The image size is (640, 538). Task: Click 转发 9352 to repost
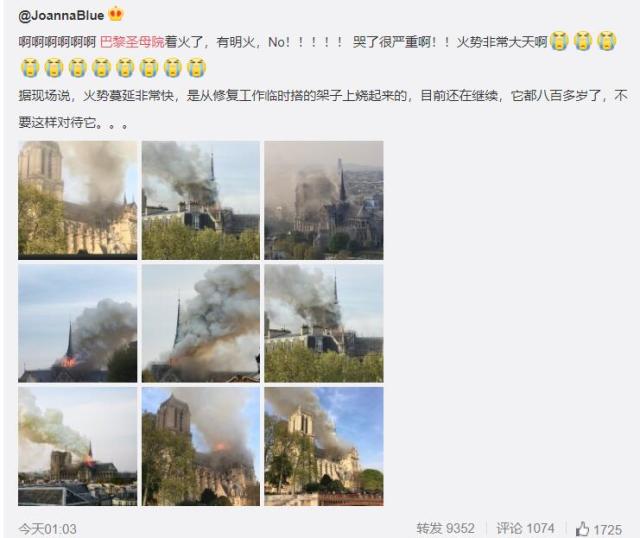(x=445, y=529)
